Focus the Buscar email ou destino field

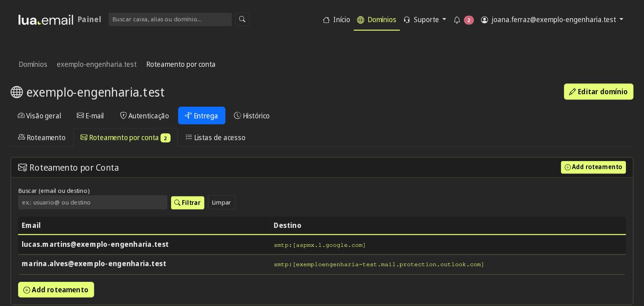[x=93, y=203]
